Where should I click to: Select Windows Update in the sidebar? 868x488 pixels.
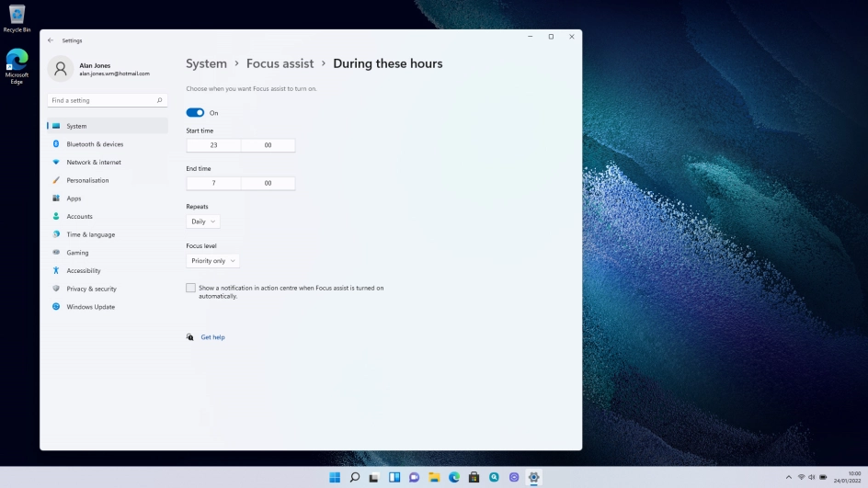tap(90, 307)
